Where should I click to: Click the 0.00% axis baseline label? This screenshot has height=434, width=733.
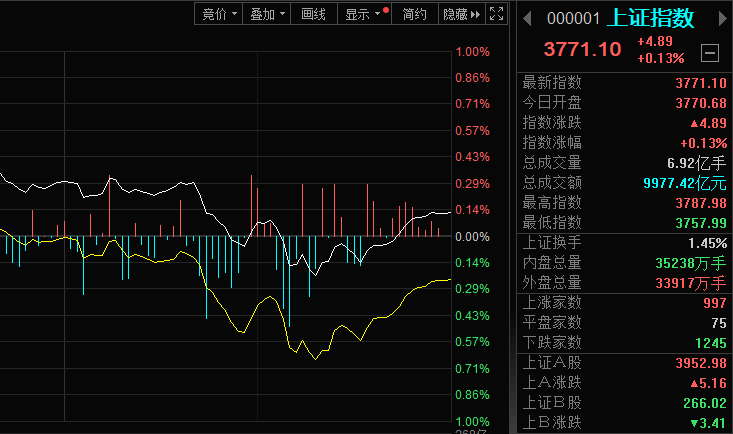473,237
